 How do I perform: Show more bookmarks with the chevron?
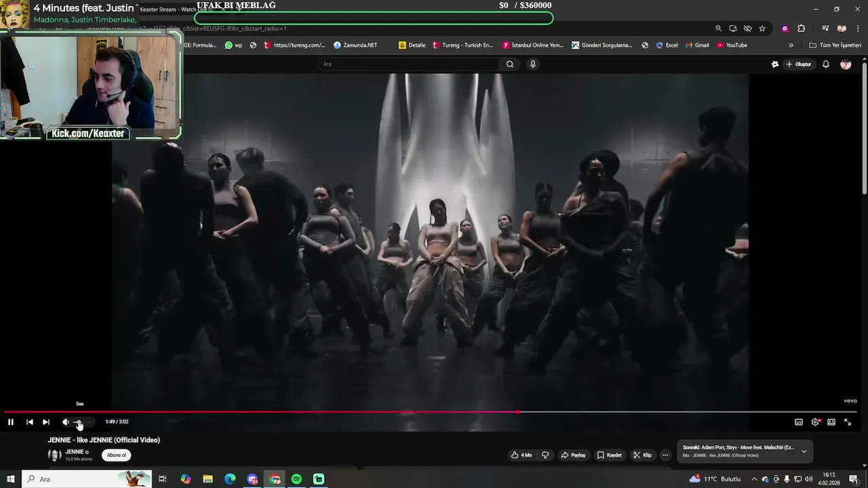click(x=791, y=45)
